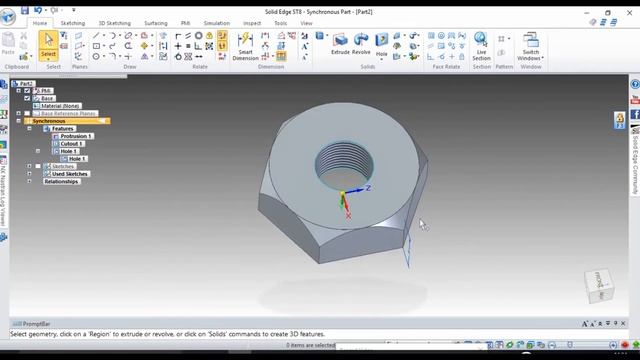Click the view orientation cube

coord(599,285)
